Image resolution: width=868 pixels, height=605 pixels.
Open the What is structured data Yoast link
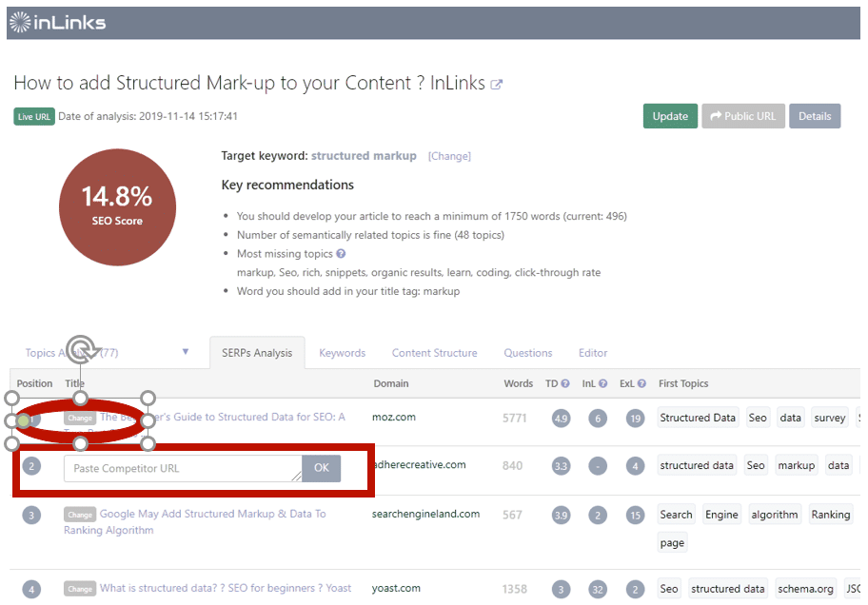click(226, 588)
